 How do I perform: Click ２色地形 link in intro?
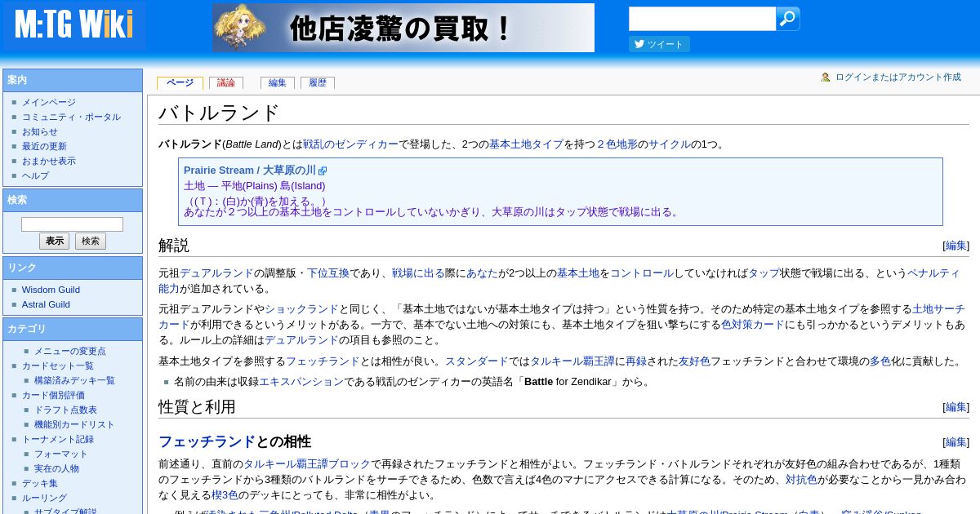(x=617, y=144)
